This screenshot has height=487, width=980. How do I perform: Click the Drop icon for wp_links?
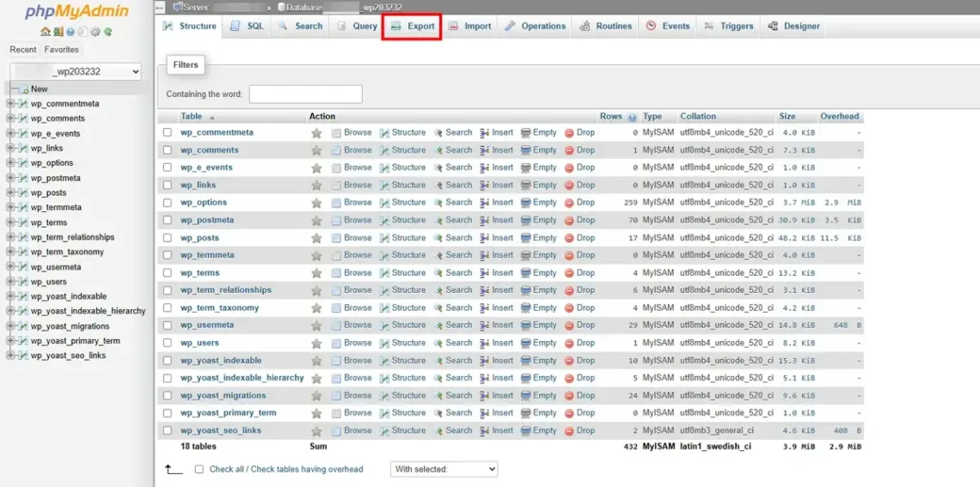569,186
